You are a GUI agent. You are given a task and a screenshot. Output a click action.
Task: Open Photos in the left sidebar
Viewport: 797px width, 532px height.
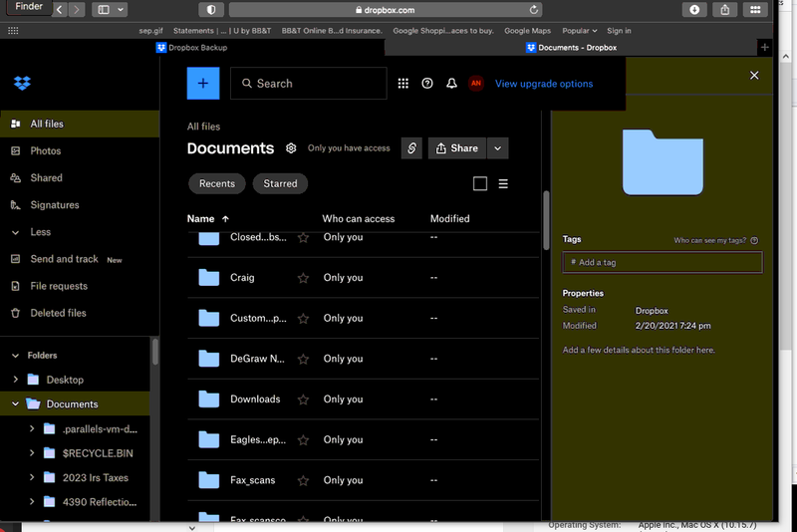[45, 150]
